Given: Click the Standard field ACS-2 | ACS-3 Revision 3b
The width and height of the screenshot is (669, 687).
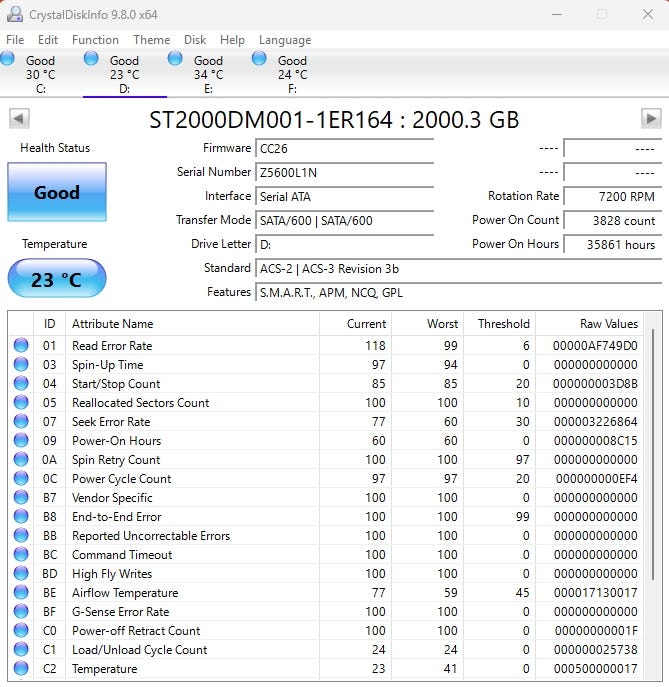Looking at the screenshot, I should tap(459, 268).
